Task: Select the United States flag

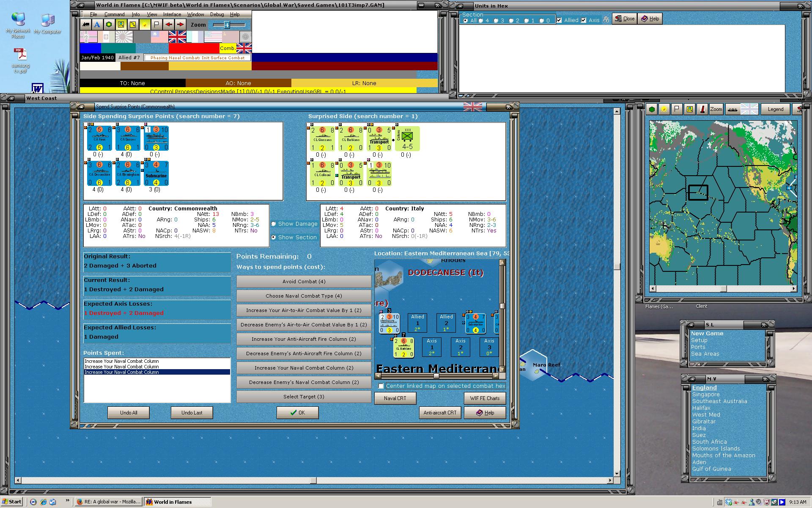Action: click(x=213, y=37)
